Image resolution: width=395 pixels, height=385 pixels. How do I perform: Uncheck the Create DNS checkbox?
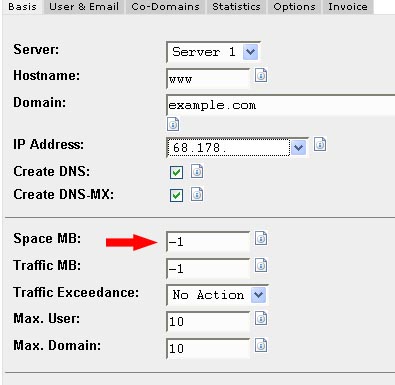(x=176, y=172)
